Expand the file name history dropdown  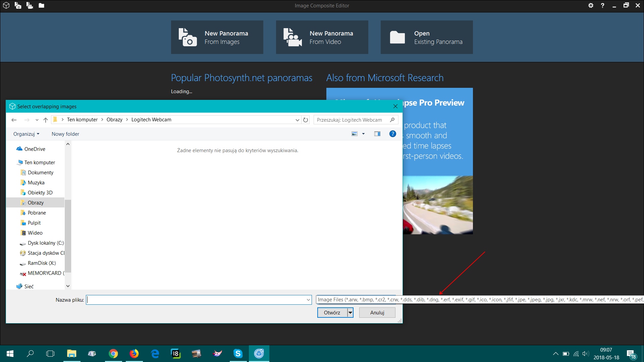click(x=308, y=300)
